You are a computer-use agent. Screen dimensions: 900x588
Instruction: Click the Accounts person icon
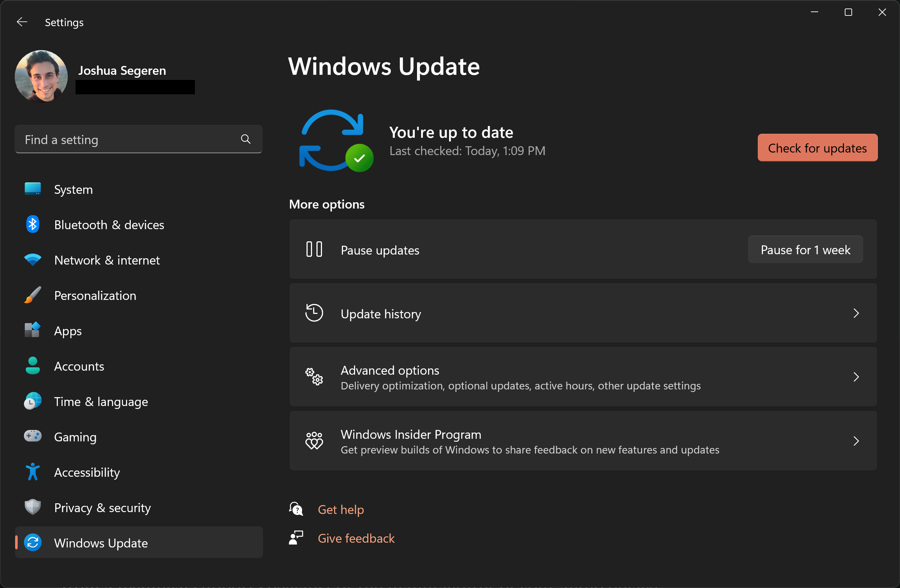click(x=32, y=365)
